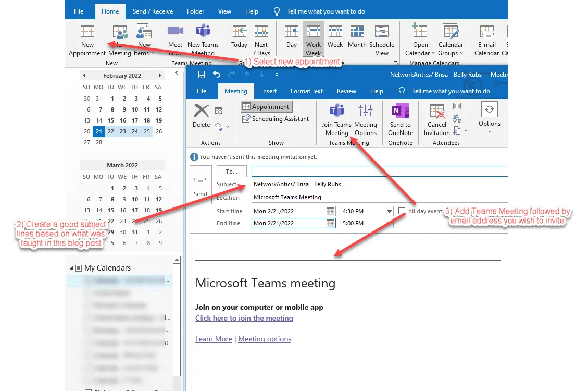Click the Save icon in meeting window

click(x=202, y=75)
